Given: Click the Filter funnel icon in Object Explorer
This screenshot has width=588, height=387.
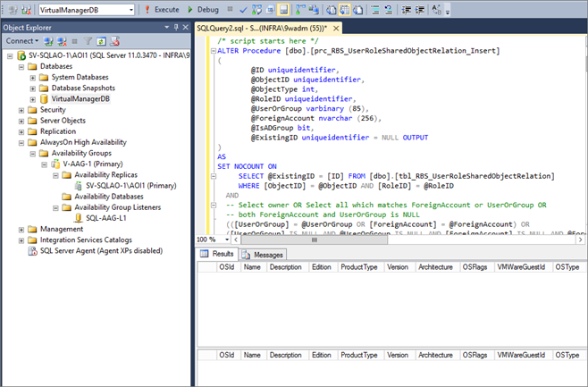Looking at the screenshot, I should point(88,41).
